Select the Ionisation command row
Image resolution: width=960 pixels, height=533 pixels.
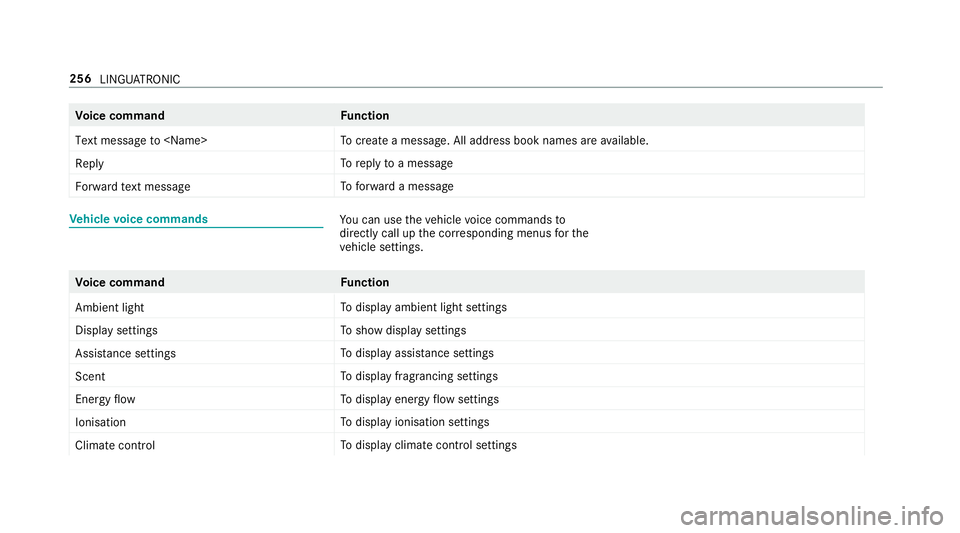pos(467,422)
